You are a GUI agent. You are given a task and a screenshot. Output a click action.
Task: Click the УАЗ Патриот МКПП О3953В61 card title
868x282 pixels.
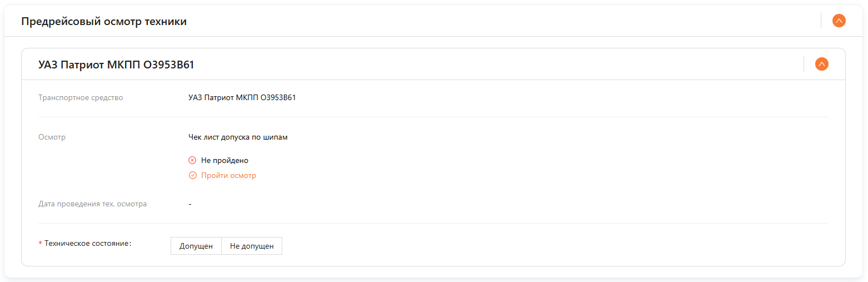pyautogui.click(x=116, y=65)
